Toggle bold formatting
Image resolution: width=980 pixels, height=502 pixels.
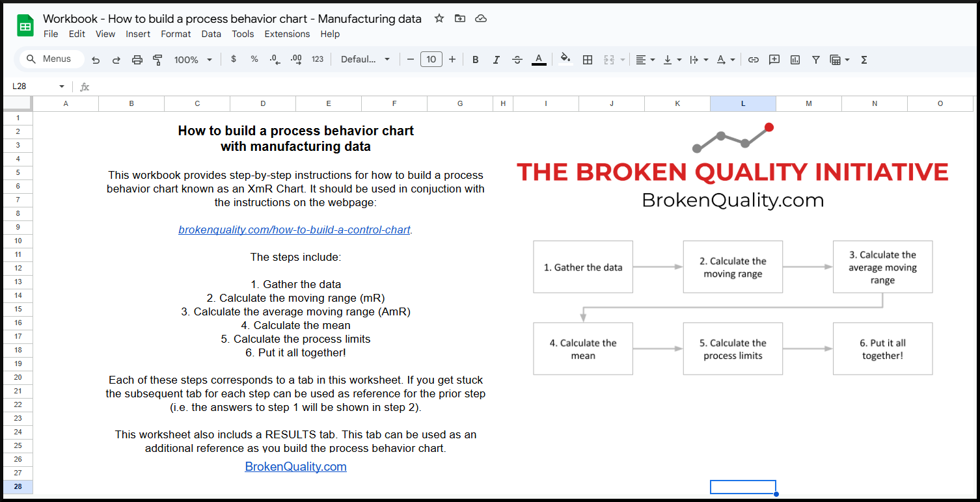click(x=476, y=60)
